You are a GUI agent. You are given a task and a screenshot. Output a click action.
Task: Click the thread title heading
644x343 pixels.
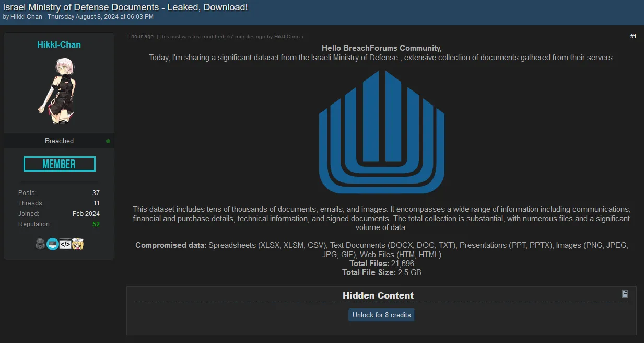click(x=125, y=7)
